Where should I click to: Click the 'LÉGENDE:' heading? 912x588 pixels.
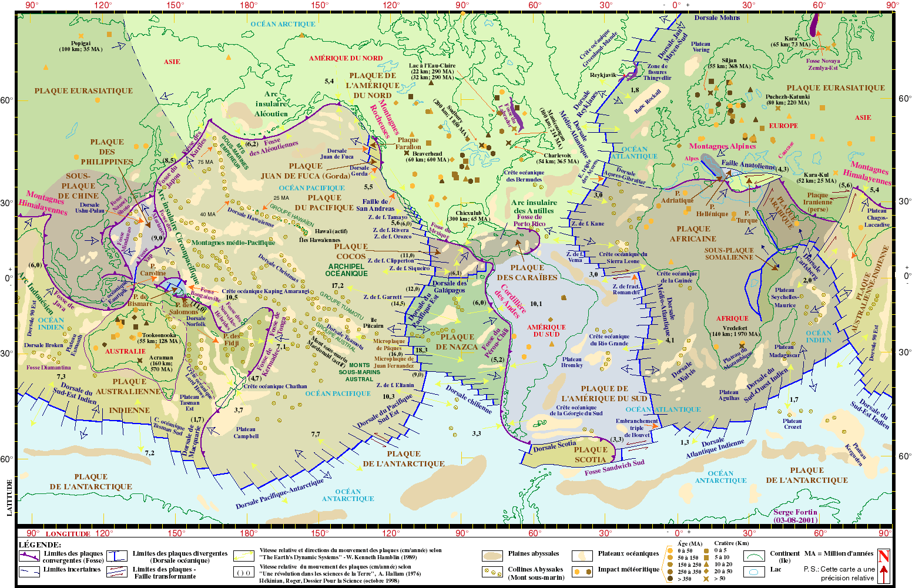click(x=39, y=545)
